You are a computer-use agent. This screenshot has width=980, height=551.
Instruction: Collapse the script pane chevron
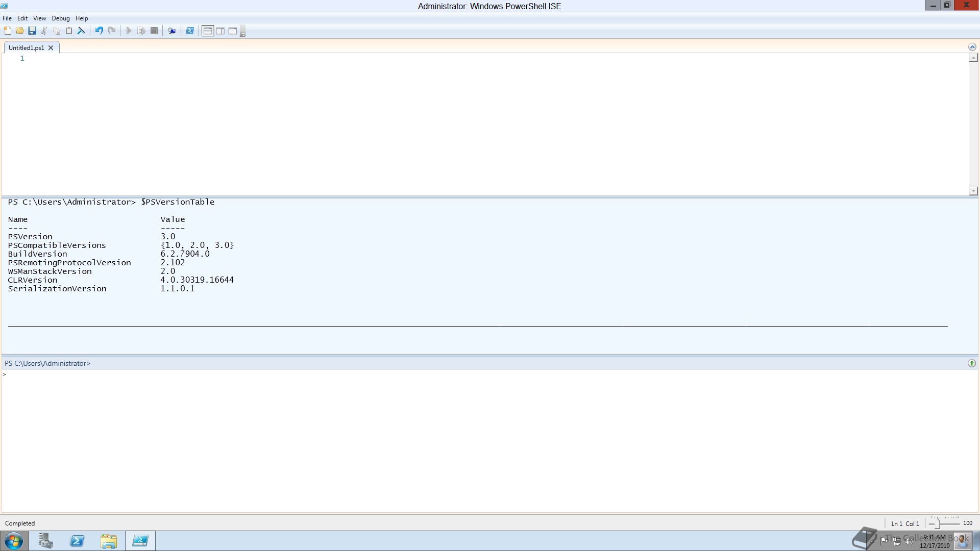point(972,47)
